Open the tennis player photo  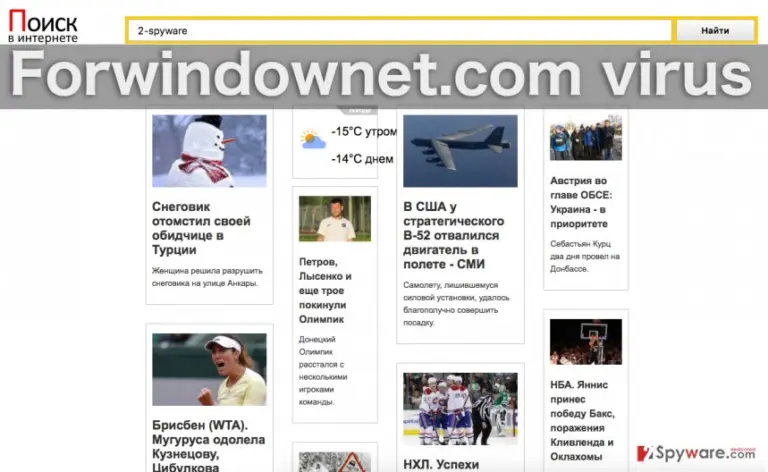point(209,369)
